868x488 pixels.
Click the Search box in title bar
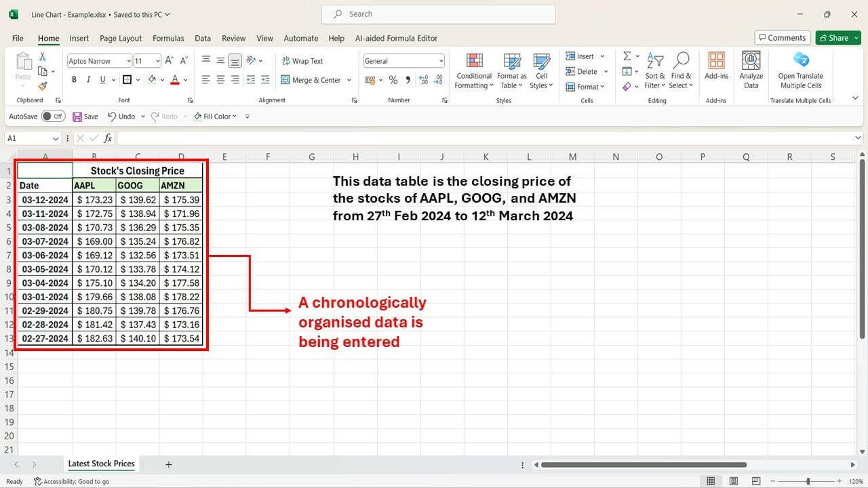point(438,14)
